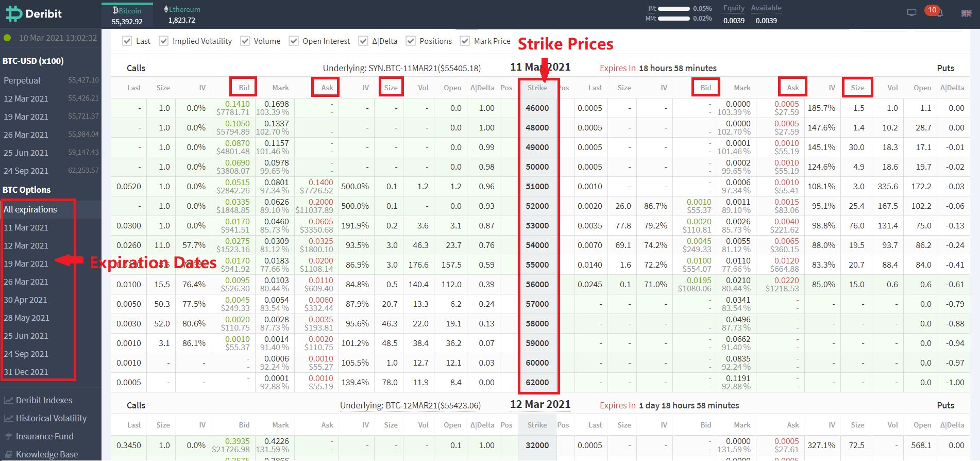Image resolution: width=980 pixels, height=461 pixels.
Task: Toggle the Positions column checkbox
Action: pyautogui.click(x=411, y=41)
